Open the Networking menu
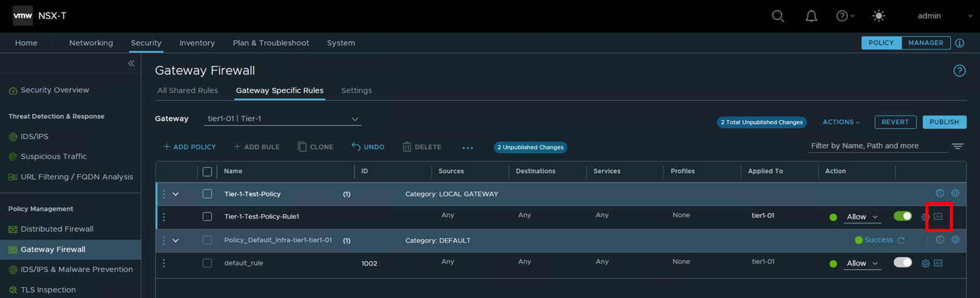 point(91,43)
